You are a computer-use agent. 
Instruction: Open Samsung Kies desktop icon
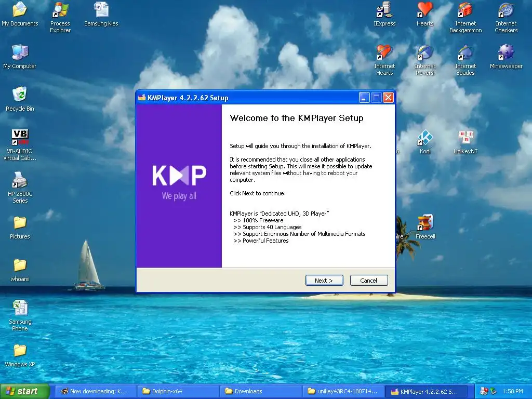pos(101,14)
